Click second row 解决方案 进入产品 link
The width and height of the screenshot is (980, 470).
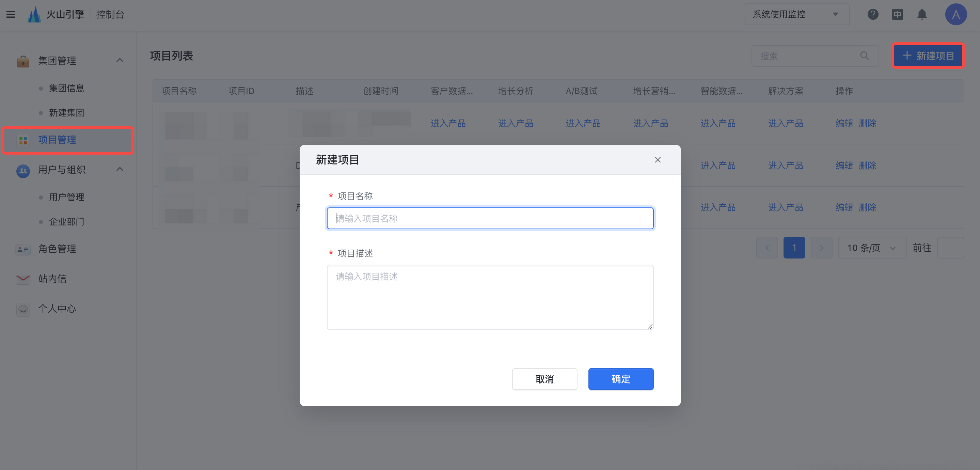pos(786,166)
